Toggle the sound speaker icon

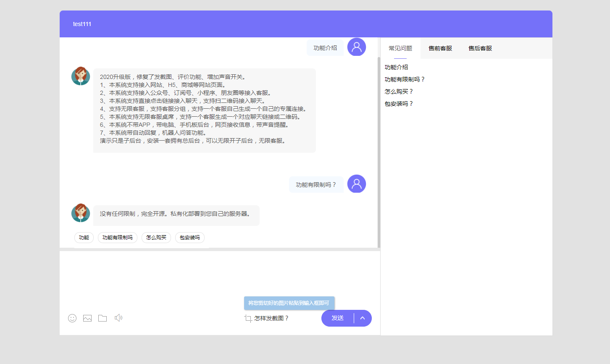[118, 318]
